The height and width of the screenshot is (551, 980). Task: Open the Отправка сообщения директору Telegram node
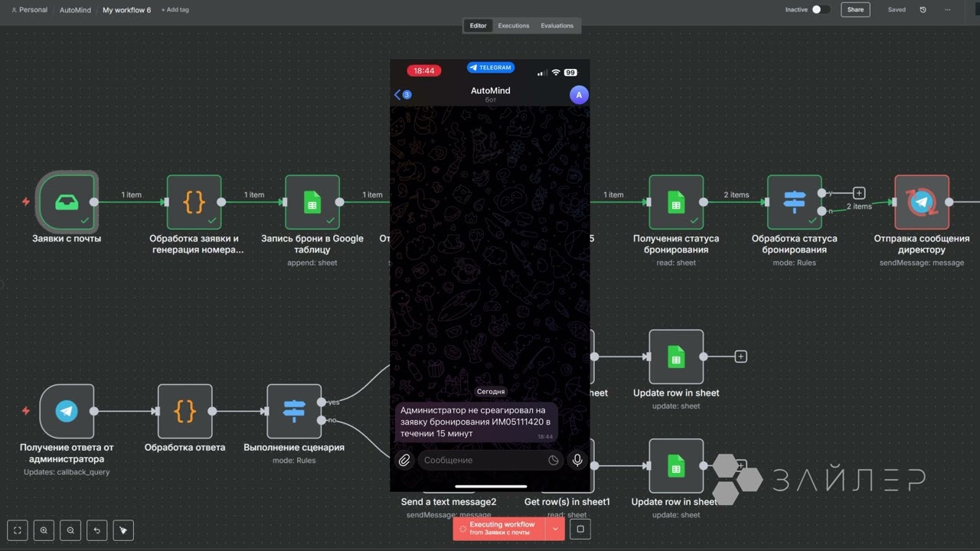[922, 202]
